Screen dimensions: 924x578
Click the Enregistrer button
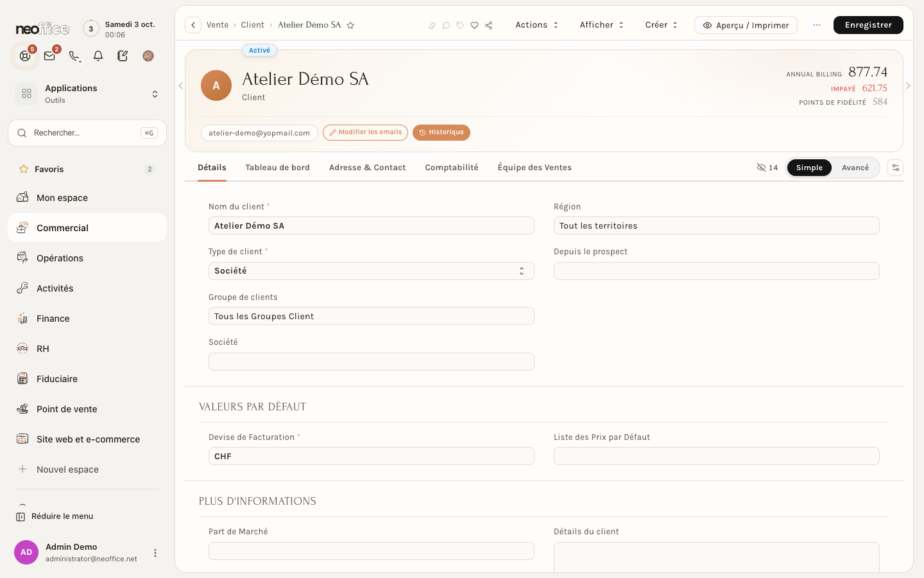tap(868, 25)
